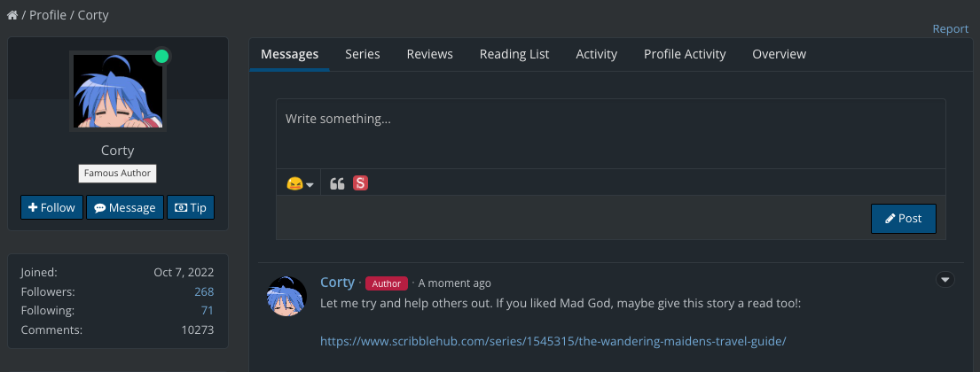Viewport: 980px width, 372px height.
Task: Follow Corty's profile
Action: pyautogui.click(x=51, y=207)
